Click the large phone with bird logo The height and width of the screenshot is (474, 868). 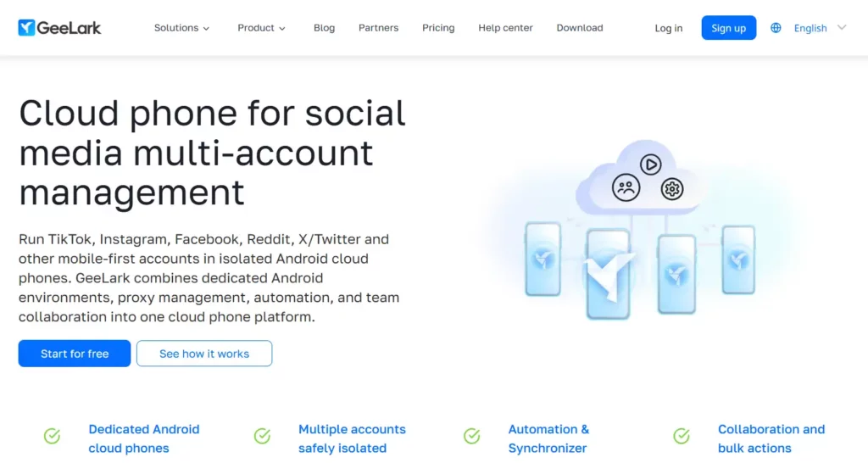[x=609, y=275]
